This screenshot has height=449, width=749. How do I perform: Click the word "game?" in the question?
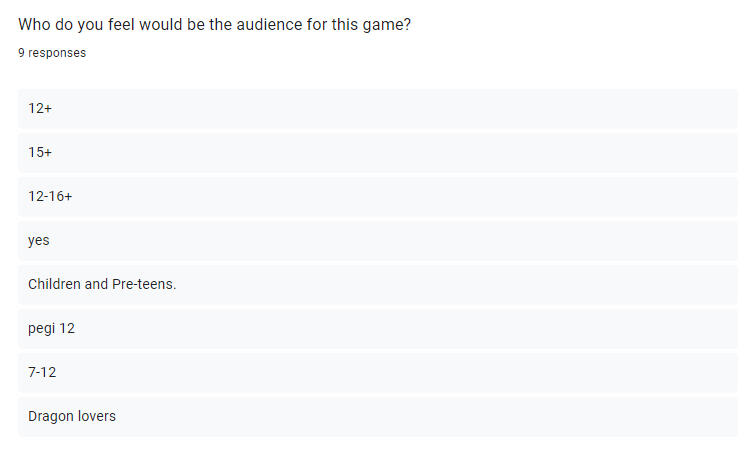click(x=388, y=25)
